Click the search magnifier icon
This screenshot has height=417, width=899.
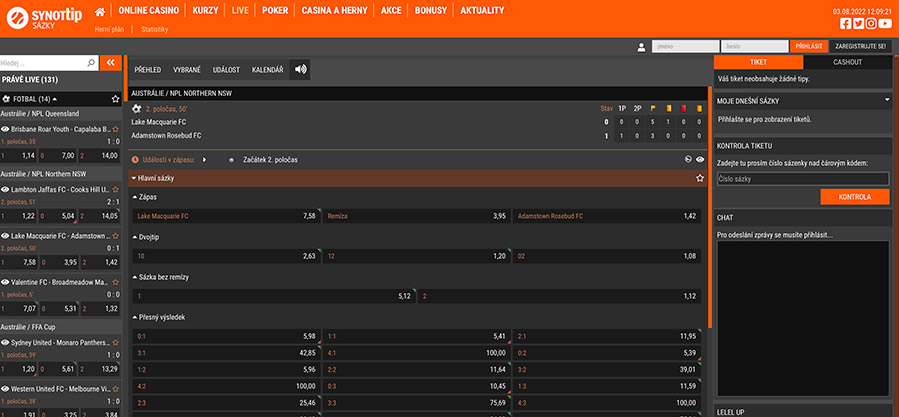(91, 62)
